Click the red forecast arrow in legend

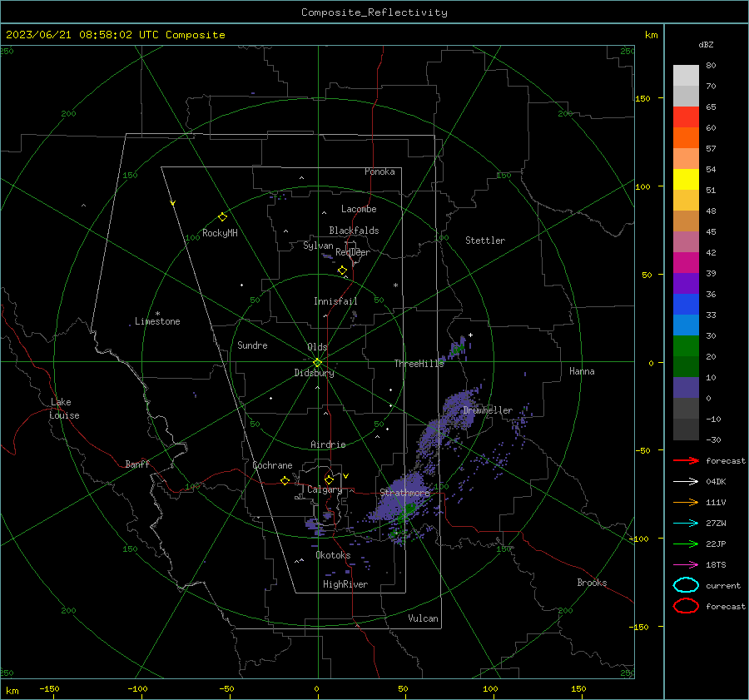pyautogui.click(x=686, y=460)
